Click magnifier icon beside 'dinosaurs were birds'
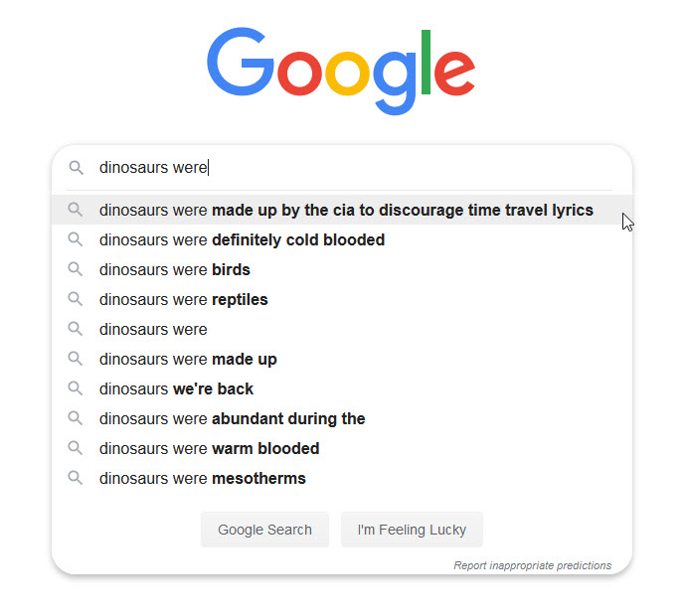The width and height of the screenshot is (688, 616). pos(76,269)
